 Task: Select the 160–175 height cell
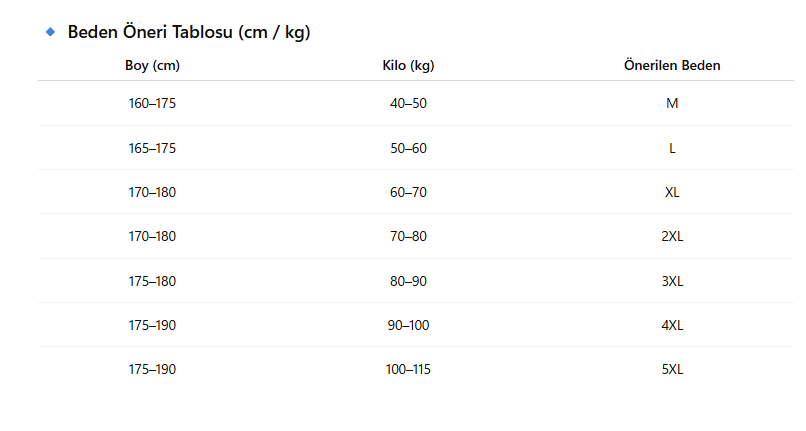[x=152, y=103]
